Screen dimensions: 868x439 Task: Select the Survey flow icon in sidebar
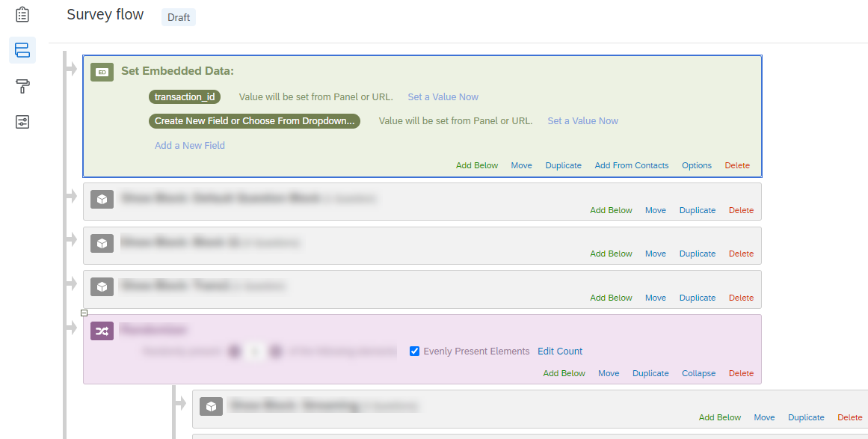point(22,49)
